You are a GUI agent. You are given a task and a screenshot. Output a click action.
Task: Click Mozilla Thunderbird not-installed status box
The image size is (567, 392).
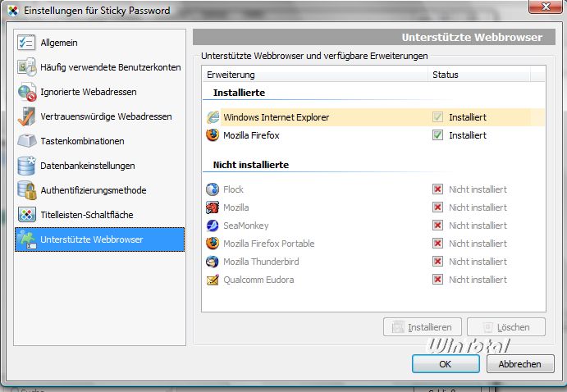pos(437,262)
